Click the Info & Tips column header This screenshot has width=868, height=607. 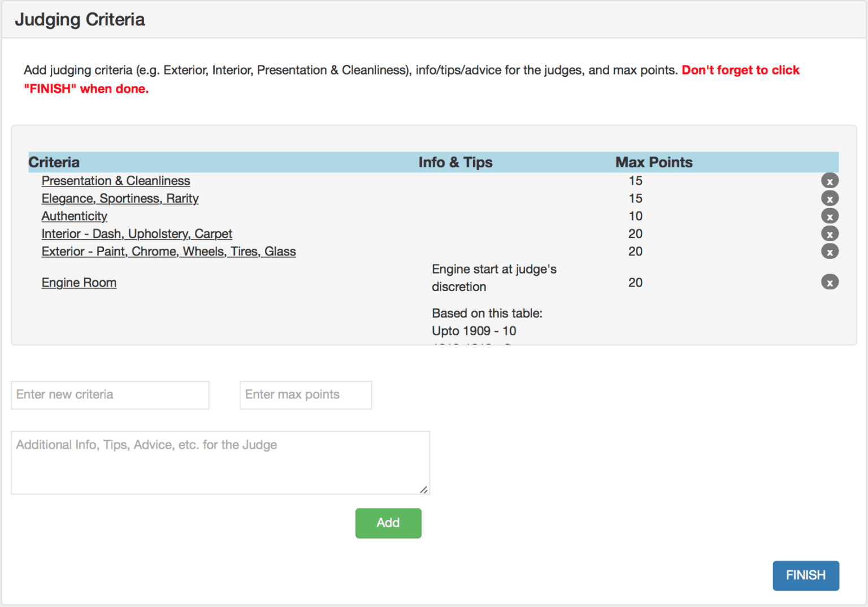click(x=455, y=162)
